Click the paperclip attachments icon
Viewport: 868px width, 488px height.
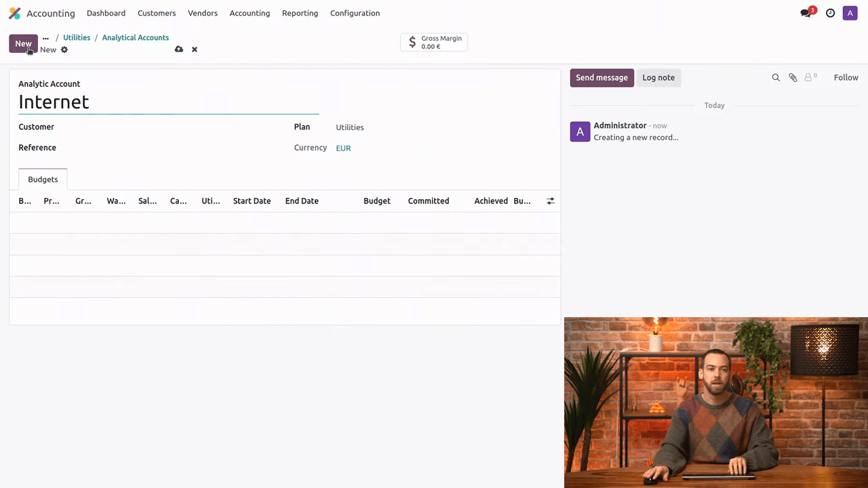[x=793, y=78]
